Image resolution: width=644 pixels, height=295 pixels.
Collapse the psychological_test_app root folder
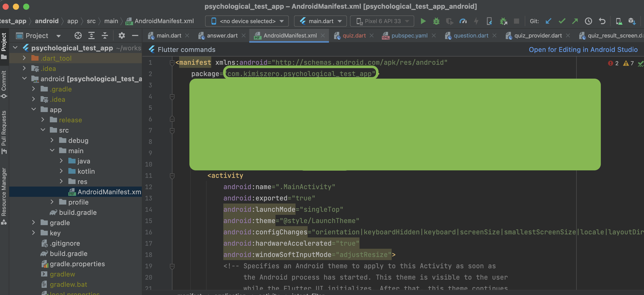15,48
